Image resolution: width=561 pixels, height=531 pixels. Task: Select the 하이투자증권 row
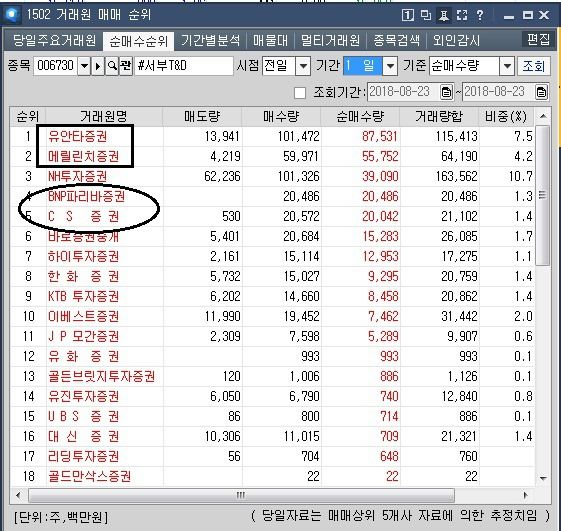coord(272,257)
